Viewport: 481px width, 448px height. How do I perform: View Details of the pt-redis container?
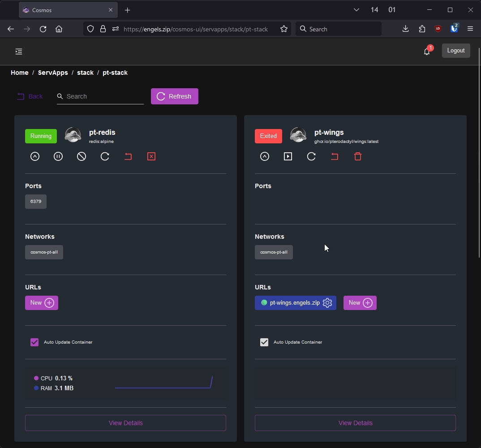(x=125, y=423)
